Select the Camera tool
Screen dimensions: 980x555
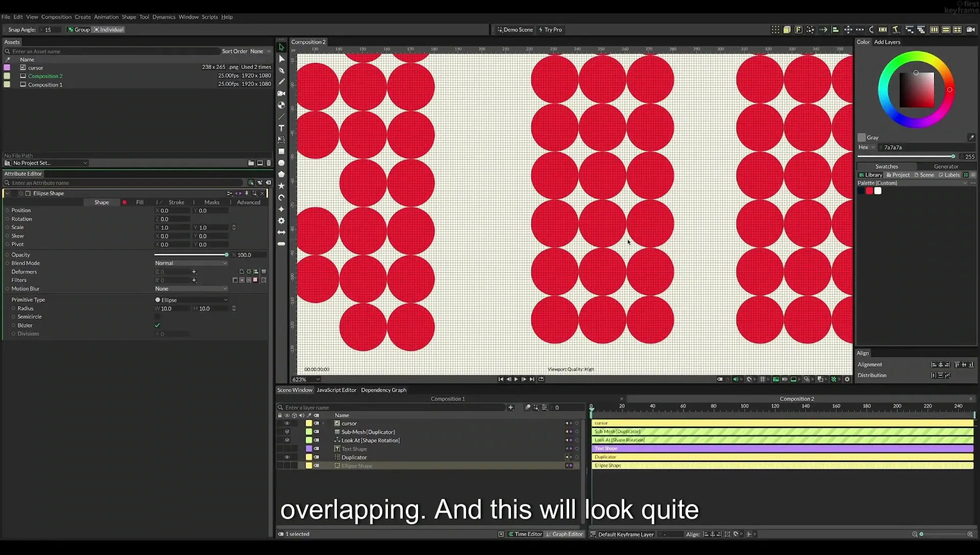click(281, 93)
